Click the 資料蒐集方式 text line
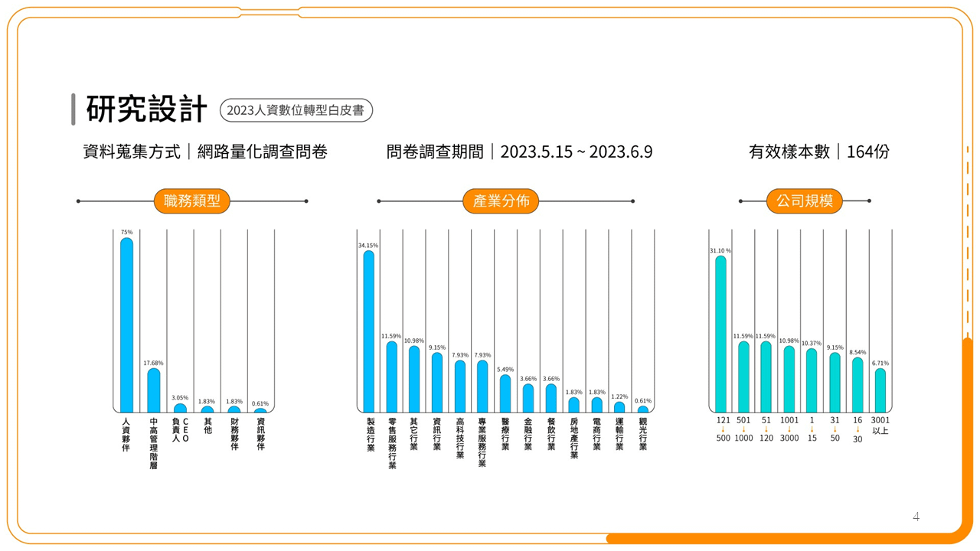 pyautogui.click(x=205, y=152)
